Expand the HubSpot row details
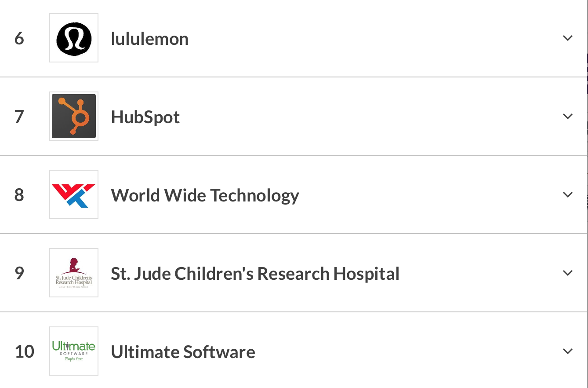Screen dimensions: 588x388 coord(568,117)
